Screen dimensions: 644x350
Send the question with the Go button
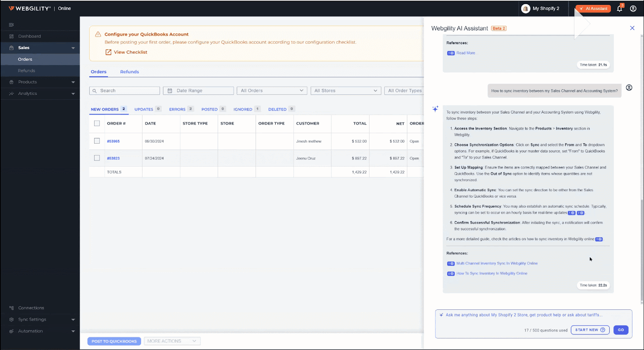coord(621,330)
